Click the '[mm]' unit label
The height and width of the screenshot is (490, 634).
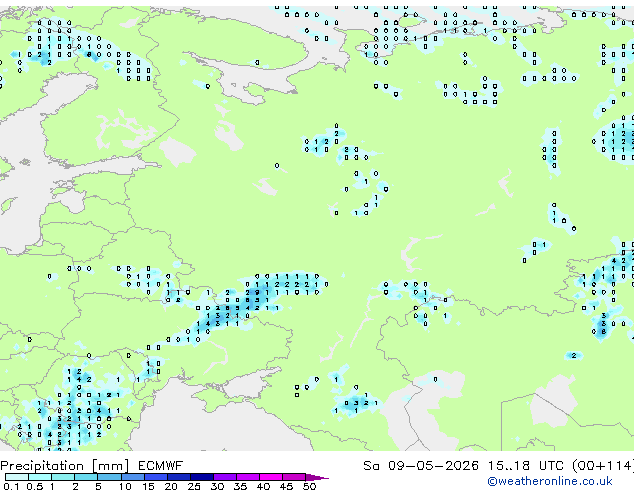[x=111, y=466]
